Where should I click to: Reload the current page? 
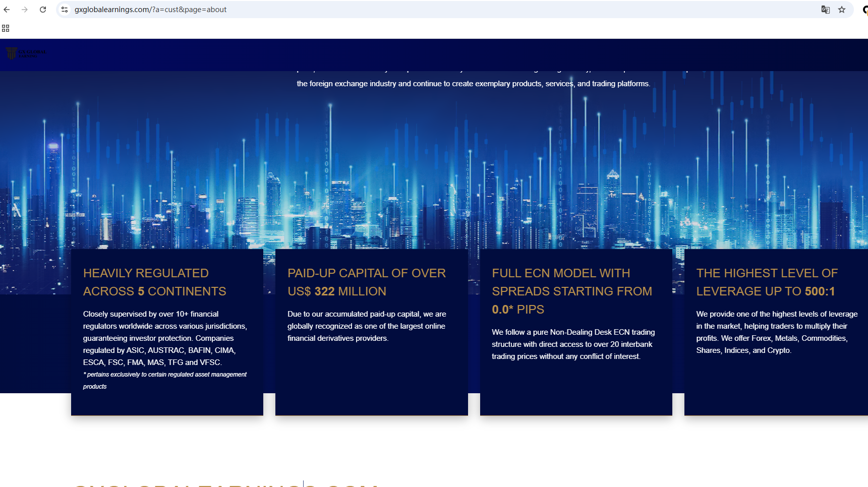click(x=43, y=10)
